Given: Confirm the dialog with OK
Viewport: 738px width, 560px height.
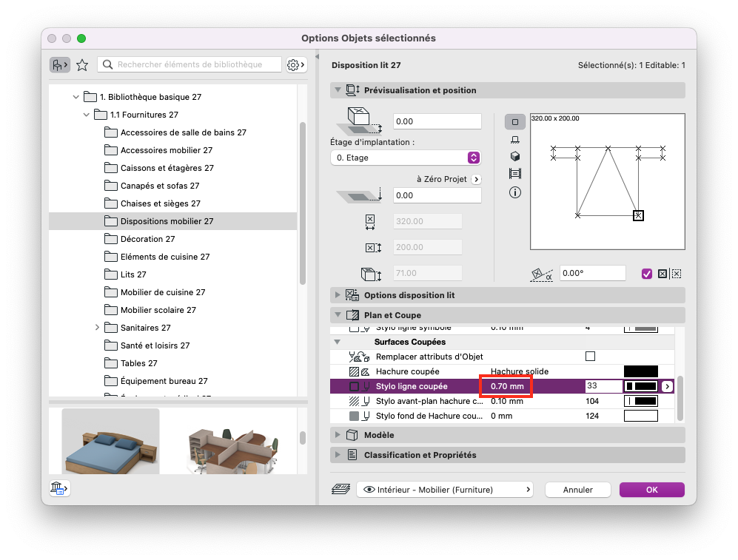Looking at the screenshot, I should [652, 490].
